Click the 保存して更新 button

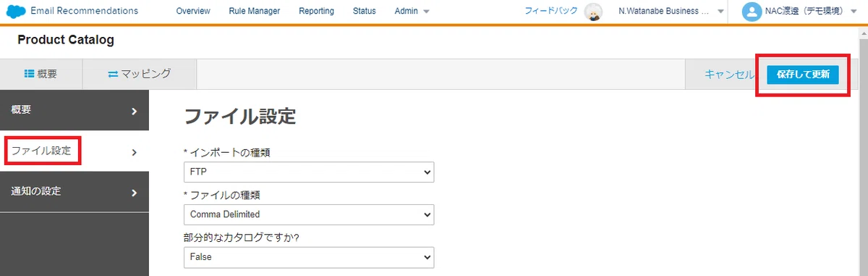click(803, 75)
